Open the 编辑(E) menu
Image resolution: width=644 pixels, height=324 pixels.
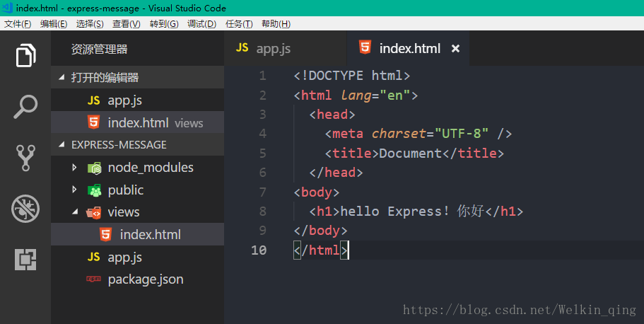54,24
